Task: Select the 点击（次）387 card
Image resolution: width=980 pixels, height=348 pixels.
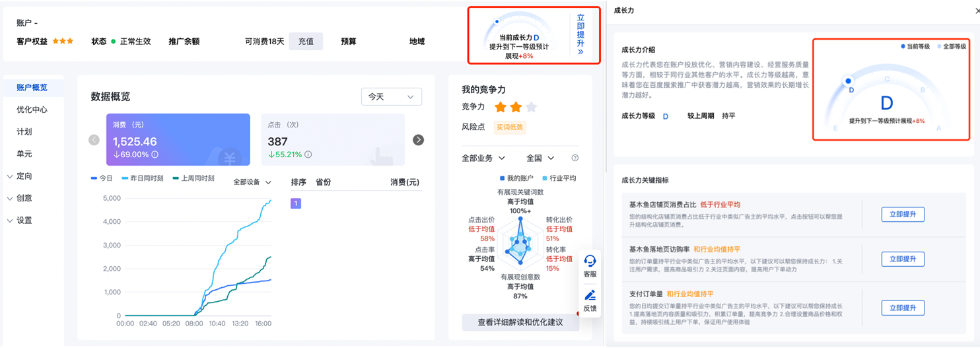Action: point(333,139)
